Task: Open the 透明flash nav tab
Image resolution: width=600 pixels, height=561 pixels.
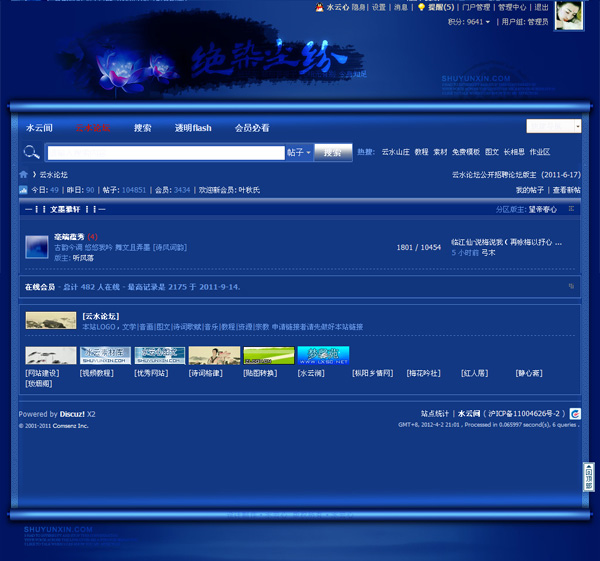Action: pos(193,128)
